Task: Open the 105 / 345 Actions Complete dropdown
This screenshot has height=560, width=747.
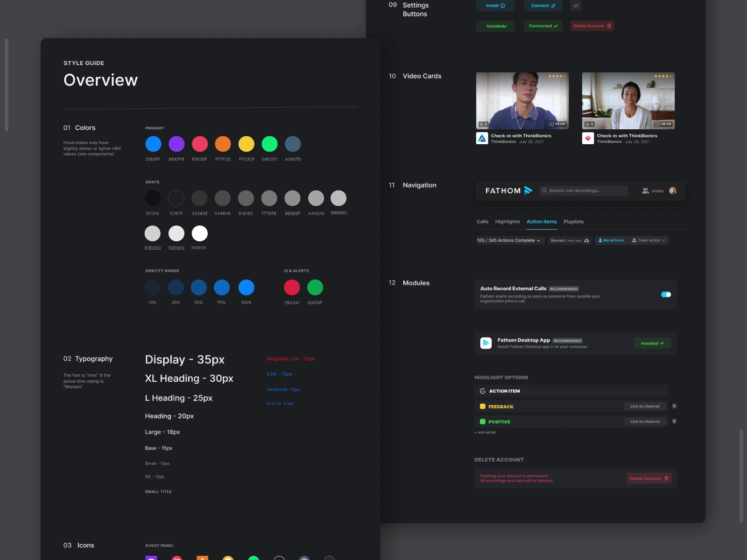Action: (509, 240)
